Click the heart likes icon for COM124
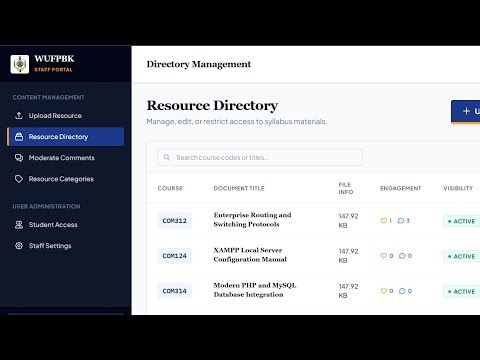The image size is (480, 360). (x=384, y=256)
